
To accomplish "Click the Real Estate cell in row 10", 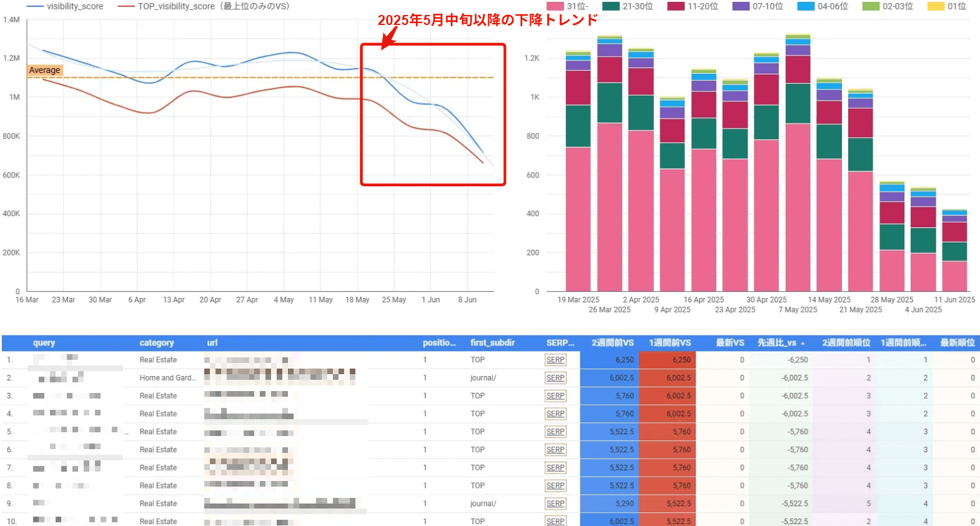I will (x=158, y=522).
